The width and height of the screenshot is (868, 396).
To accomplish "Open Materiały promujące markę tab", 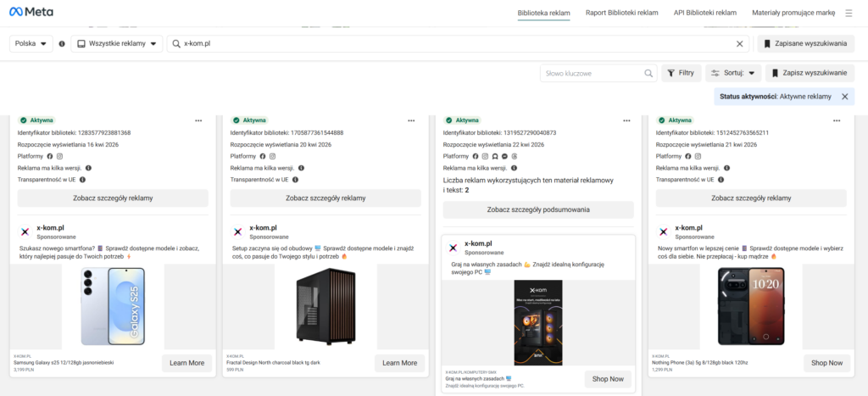I will click(x=793, y=13).
